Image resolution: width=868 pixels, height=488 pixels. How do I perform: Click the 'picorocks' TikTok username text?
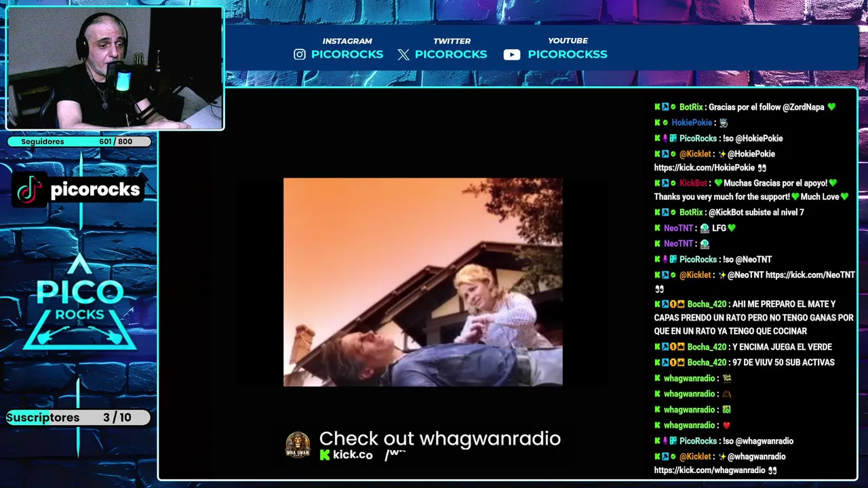pyautogui.click(x=95, y=190)
